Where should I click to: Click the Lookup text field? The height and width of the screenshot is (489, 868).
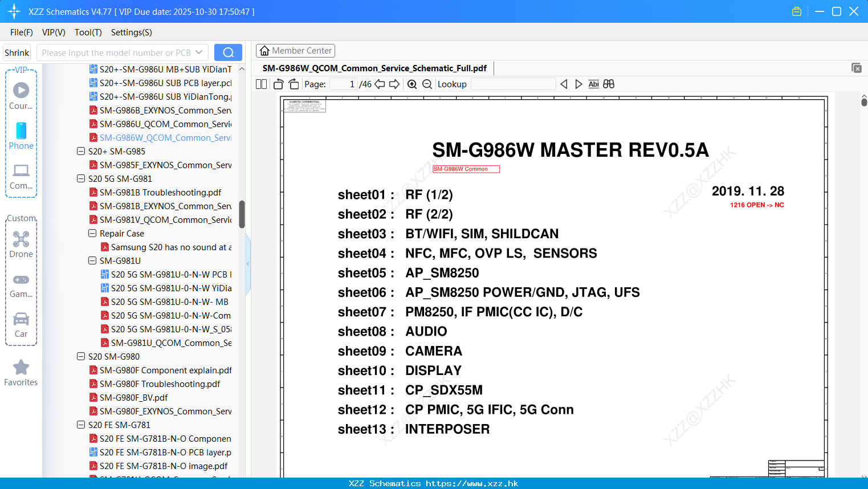coord(513,84)
